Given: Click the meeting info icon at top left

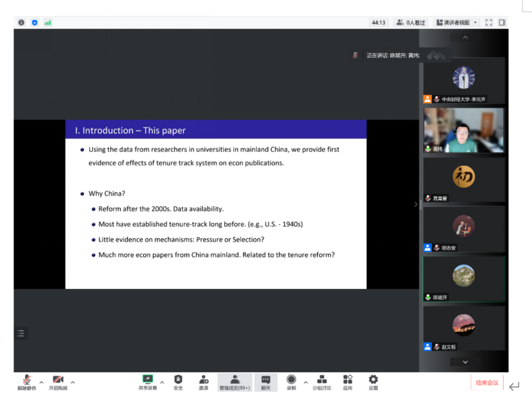Looking at the screenshot, I should coord(21,22).
